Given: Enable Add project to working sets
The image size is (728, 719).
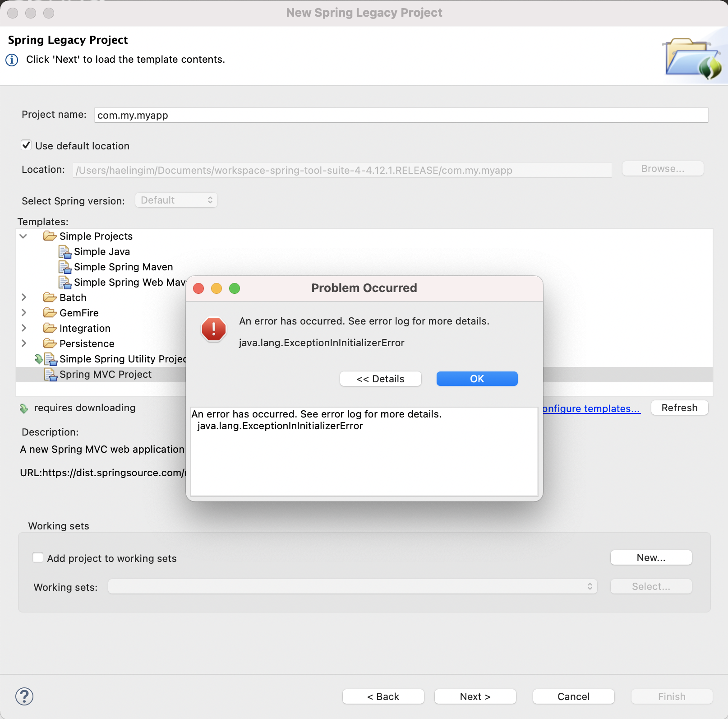Looking at the screenshot, I should click(38, 558).
